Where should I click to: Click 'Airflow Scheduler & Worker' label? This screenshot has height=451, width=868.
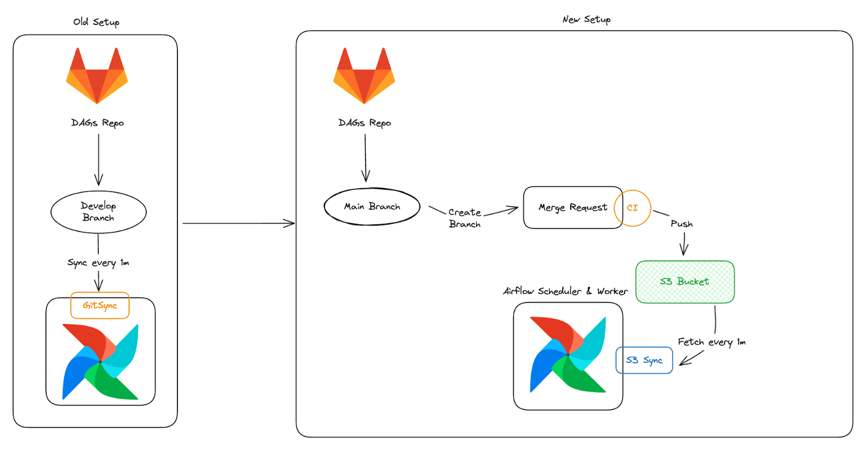coord(565,291)
